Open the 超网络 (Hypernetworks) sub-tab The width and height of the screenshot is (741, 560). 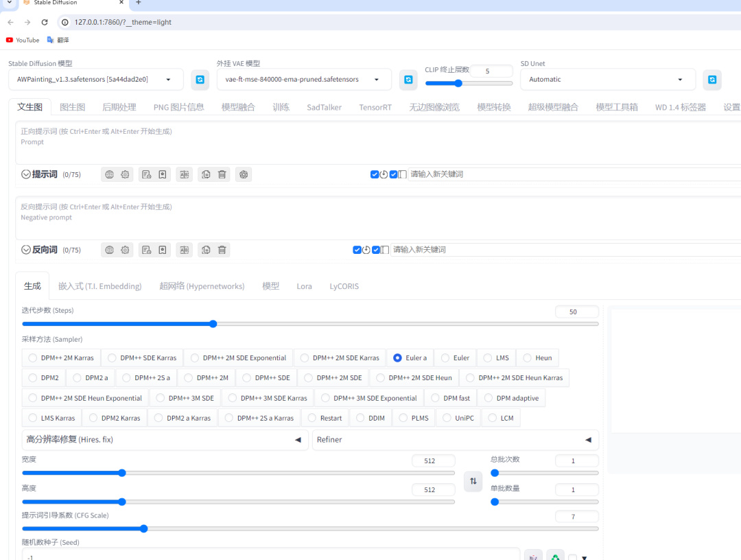(202, 286)
